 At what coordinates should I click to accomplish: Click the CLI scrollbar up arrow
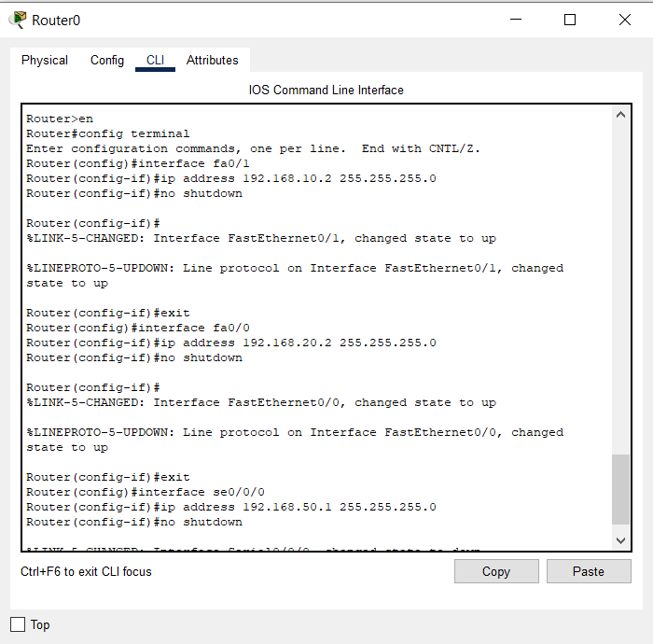621,116
